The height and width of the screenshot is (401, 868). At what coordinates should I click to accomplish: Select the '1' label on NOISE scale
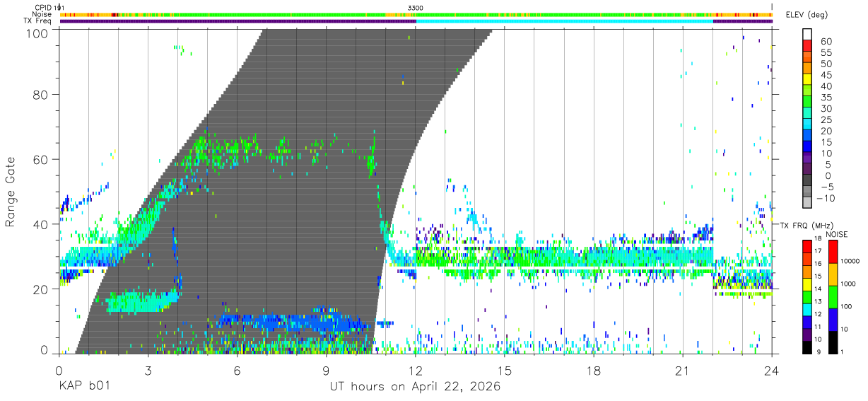coord(841,352)
